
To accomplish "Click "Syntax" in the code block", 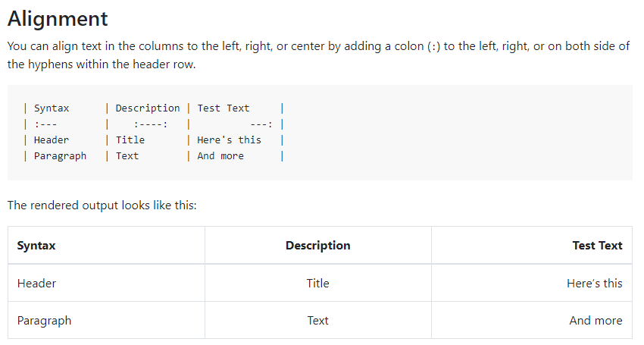I will tap(52, 108).
